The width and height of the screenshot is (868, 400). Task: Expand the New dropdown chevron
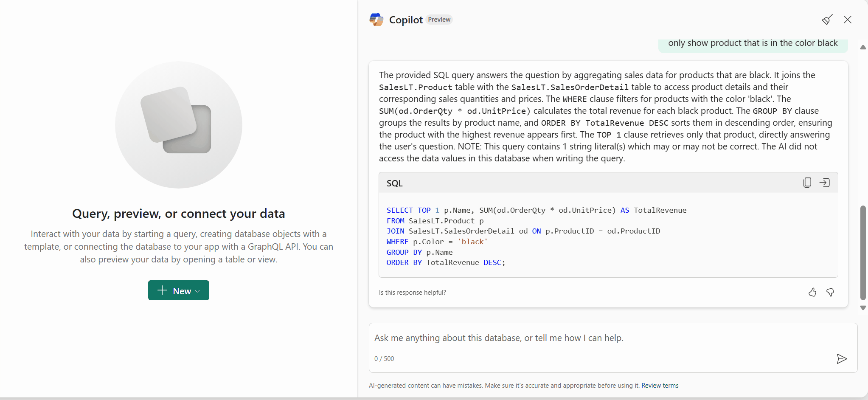197,291
